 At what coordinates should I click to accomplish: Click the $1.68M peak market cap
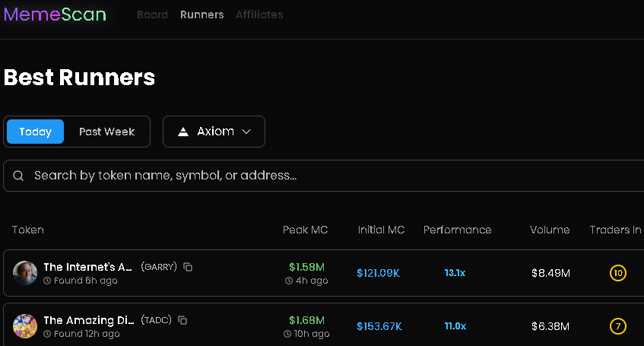pyautogui.click(x=307, y=320)
